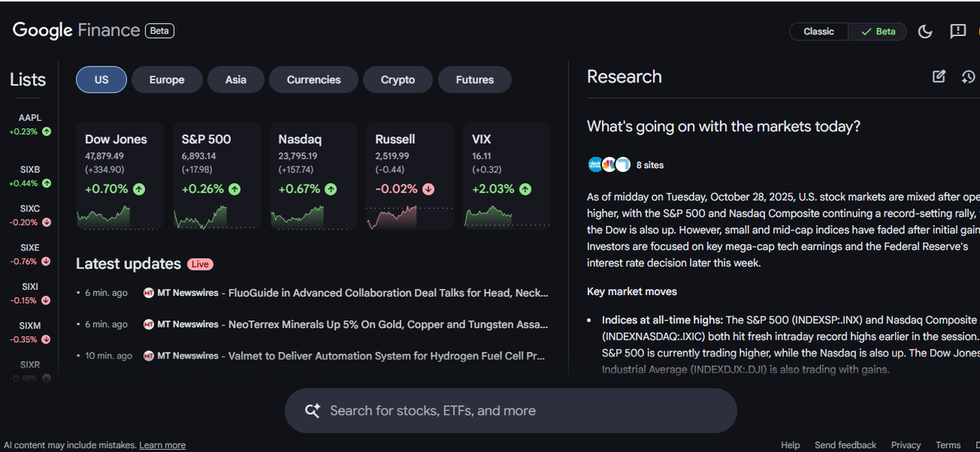The height and width of the screenshot is (452, 980).
Task: Click the AAPL green up arrow icon
Action: (x=47, y=132)
